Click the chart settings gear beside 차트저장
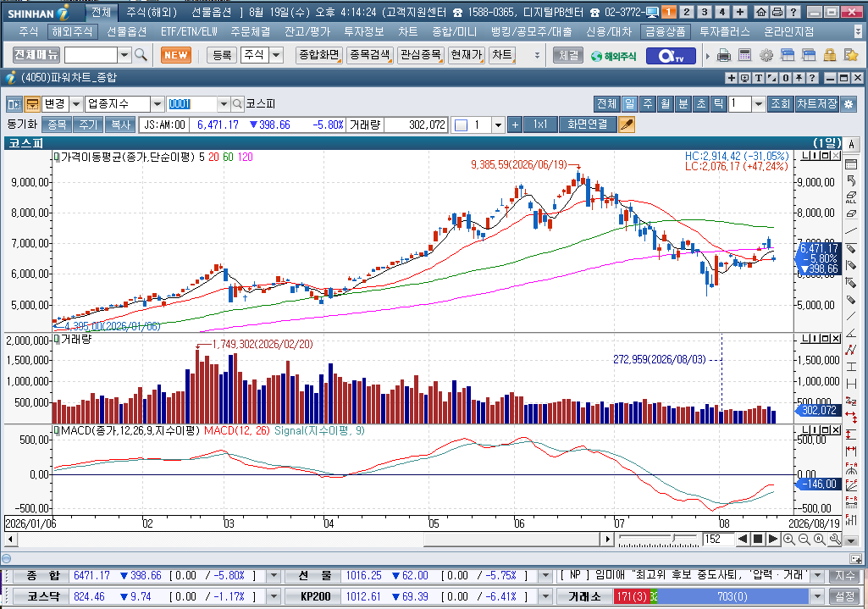Screen dimensions: 868x609 coord(848,103)
